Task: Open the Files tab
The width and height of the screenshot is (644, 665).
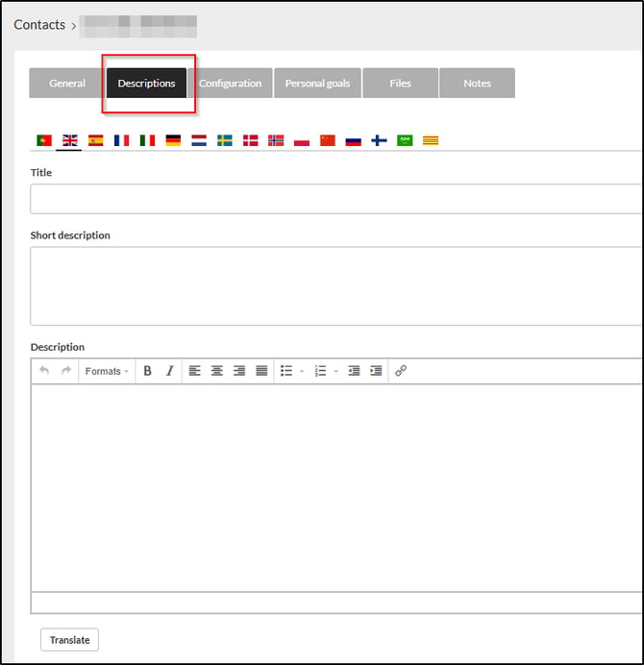Action: (400, 84)
